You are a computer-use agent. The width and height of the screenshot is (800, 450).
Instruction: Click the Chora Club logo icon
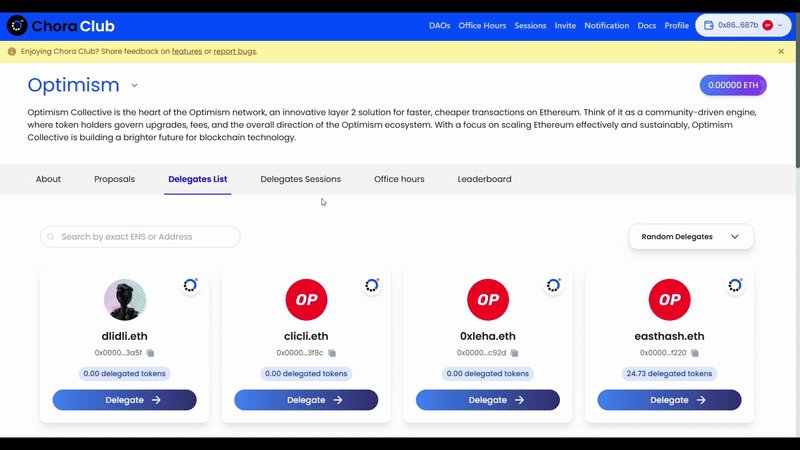17,26
